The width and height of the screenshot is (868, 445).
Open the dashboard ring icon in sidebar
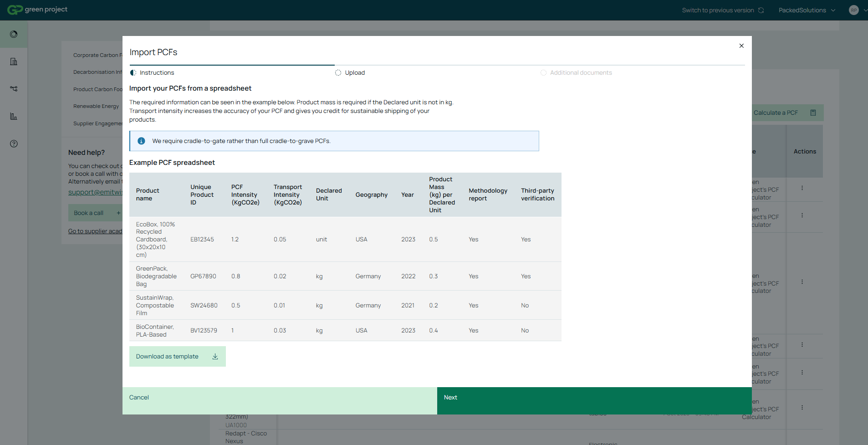pos(14,34)
